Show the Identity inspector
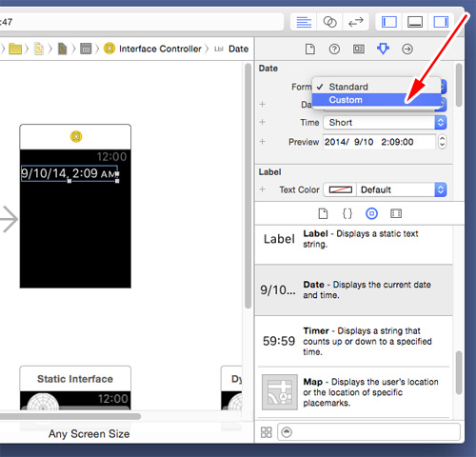Viewport: 476px width, 457px height. [x=359, y=50]
